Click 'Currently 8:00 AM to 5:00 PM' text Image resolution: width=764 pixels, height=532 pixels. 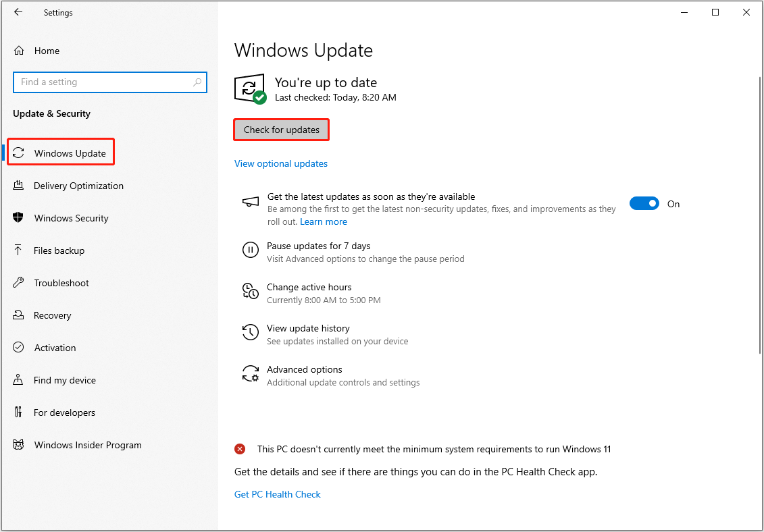coord(324,300)
